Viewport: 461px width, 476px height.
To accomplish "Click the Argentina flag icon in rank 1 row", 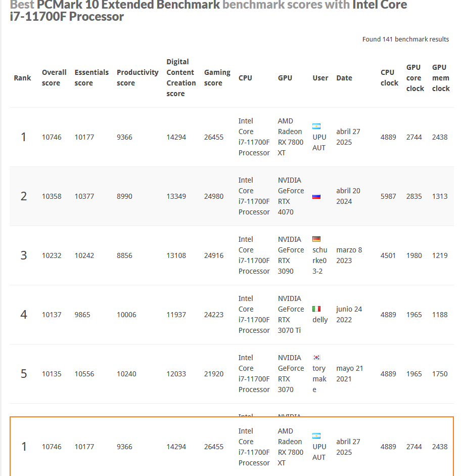I will (x=316, y=126).
